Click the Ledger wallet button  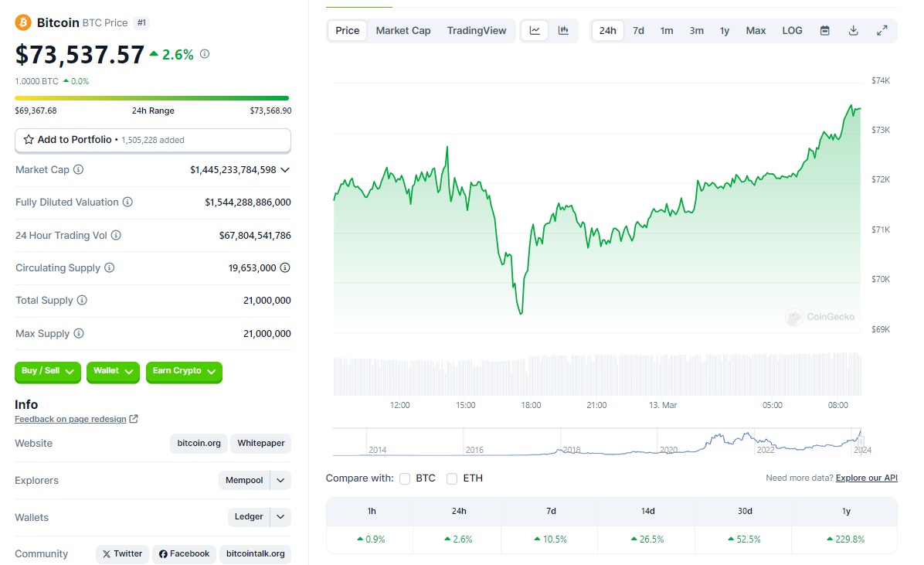(249, 517)
